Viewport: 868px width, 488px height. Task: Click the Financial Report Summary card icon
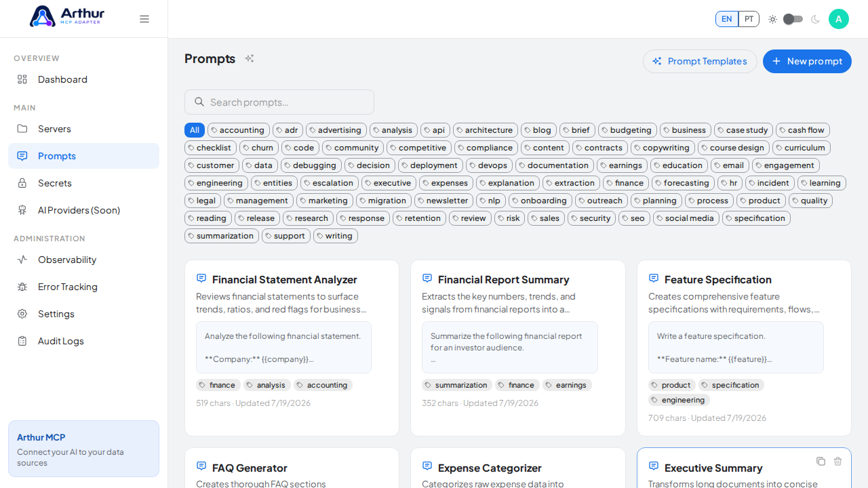click(427, 279)
